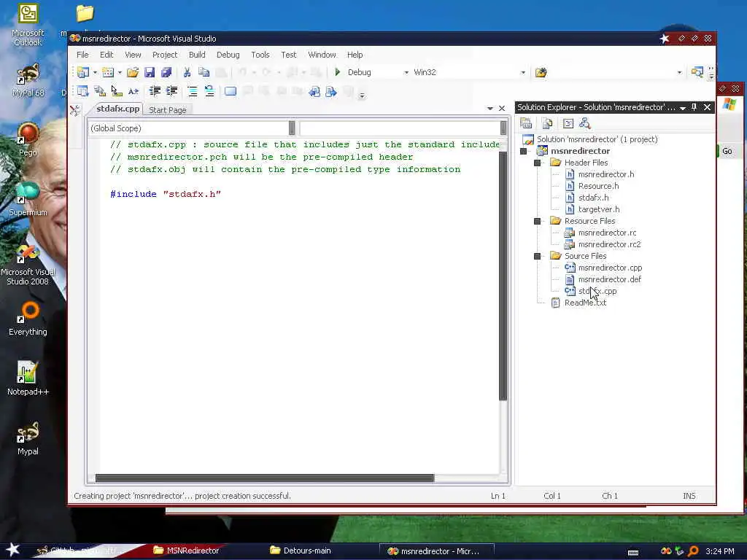Open the Debug configuration dropdown
The width and height of the screenshot is (747, 560).
point(406,72)
